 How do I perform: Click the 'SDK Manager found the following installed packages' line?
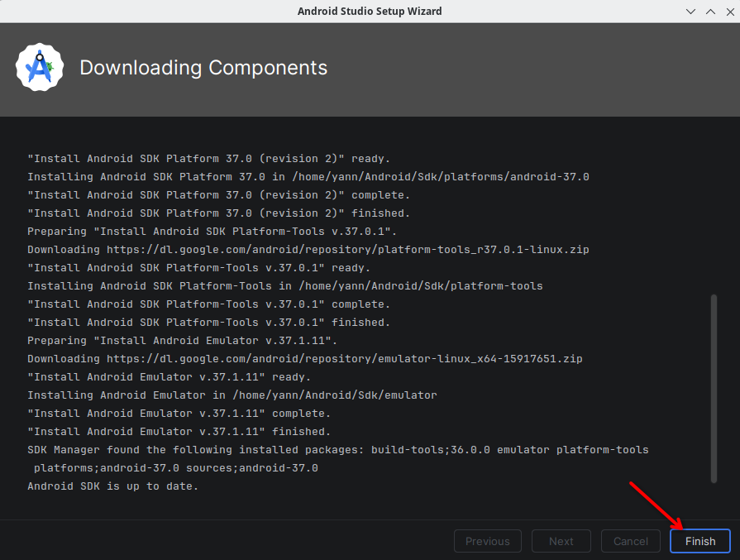click(x=338, y=449)
